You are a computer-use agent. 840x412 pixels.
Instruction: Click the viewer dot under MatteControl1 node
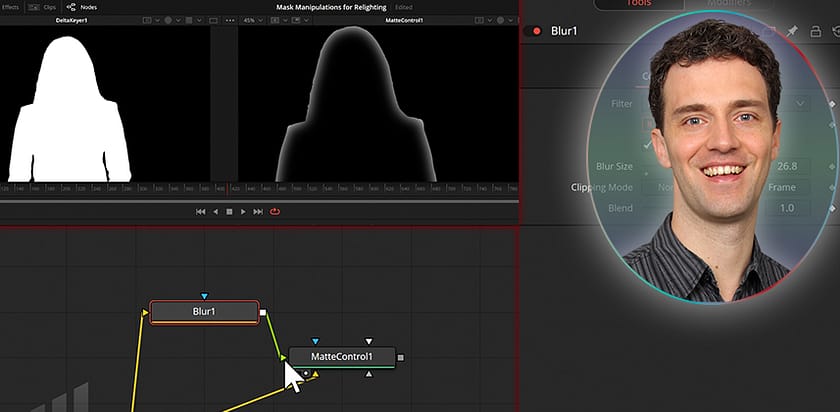(x=306, y=373)
